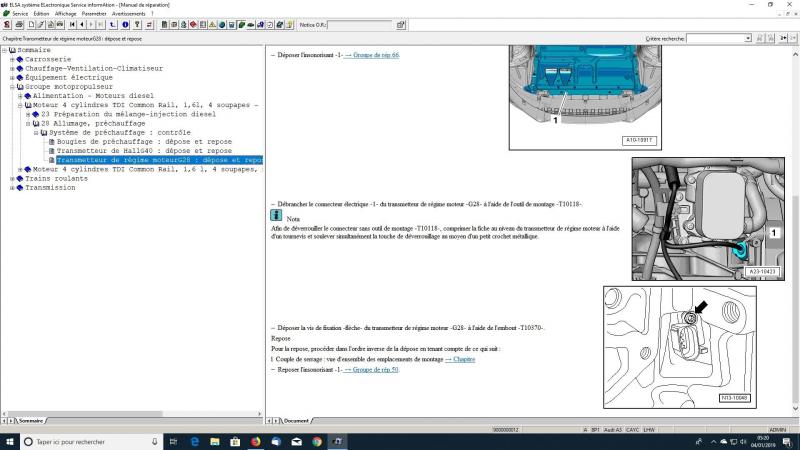Click the yellow warning triangle icon

213,24
